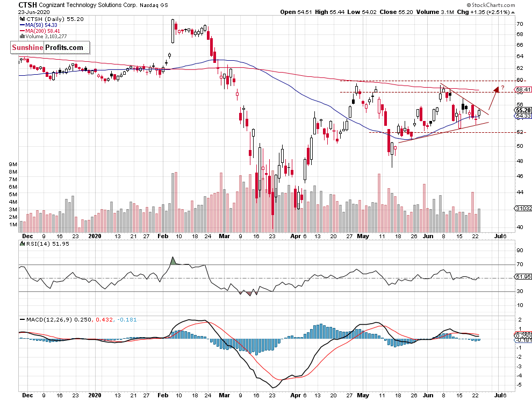532x400 pixels.
Task: Click the CTSH (Daily) 55.20 legend entry
Action: 55,19
